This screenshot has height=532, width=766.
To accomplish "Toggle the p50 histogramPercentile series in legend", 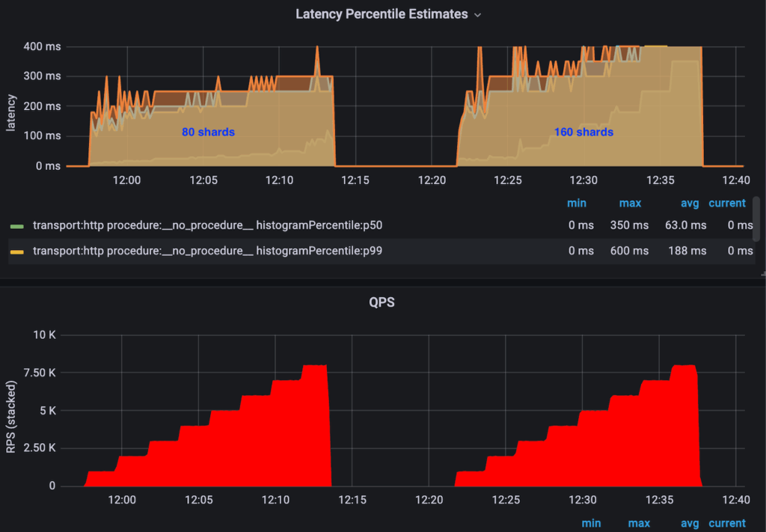I will [x=208, y=225].
